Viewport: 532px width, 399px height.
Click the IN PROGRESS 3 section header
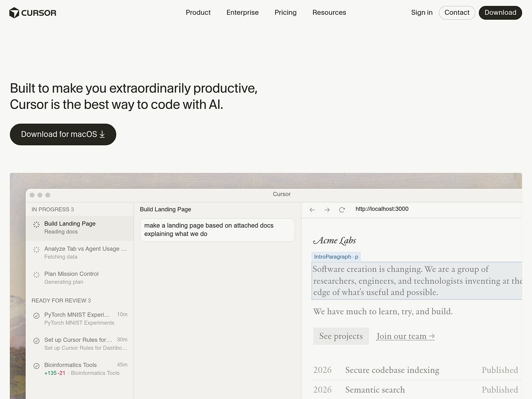53,209
